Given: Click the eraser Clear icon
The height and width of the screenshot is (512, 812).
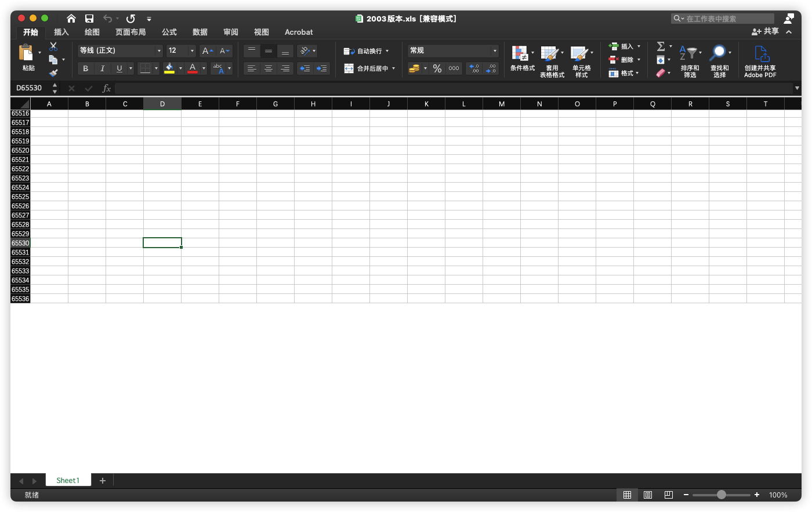Looking at the screenshot, I should [661, 73].
